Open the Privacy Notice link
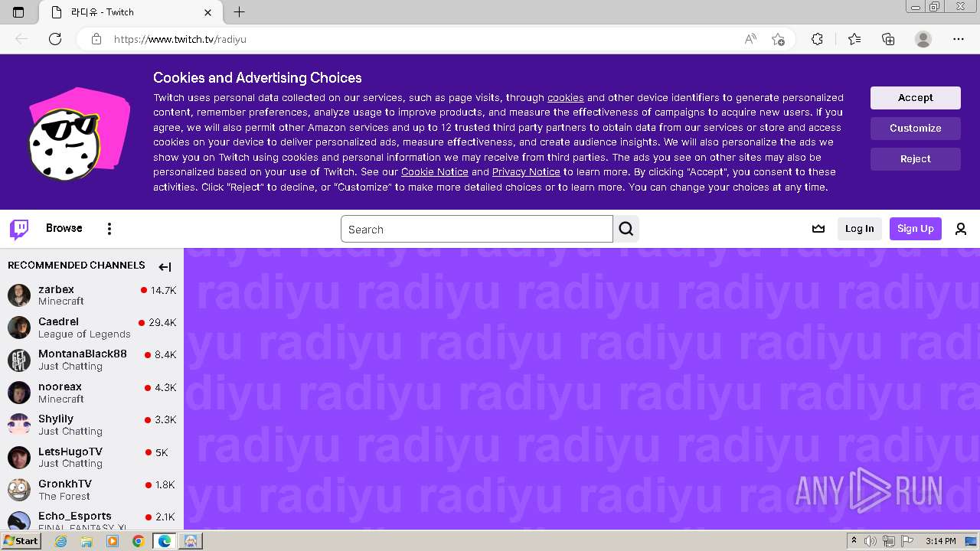This screenshot has height=551, width=980. 526,172
